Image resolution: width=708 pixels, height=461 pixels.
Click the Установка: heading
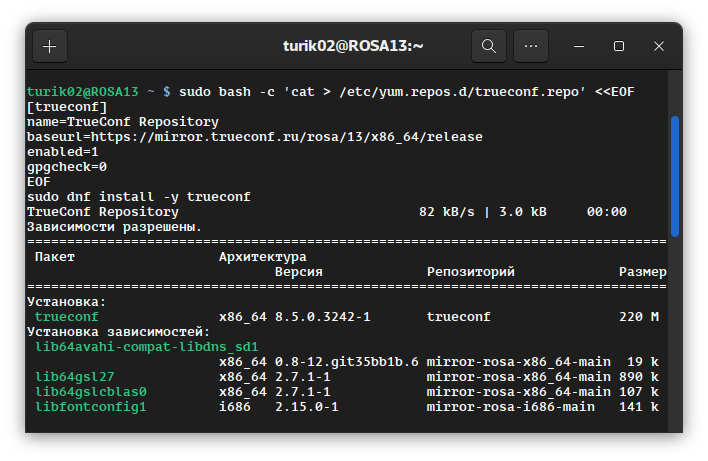pyautogui.click(x=66, y=302)
